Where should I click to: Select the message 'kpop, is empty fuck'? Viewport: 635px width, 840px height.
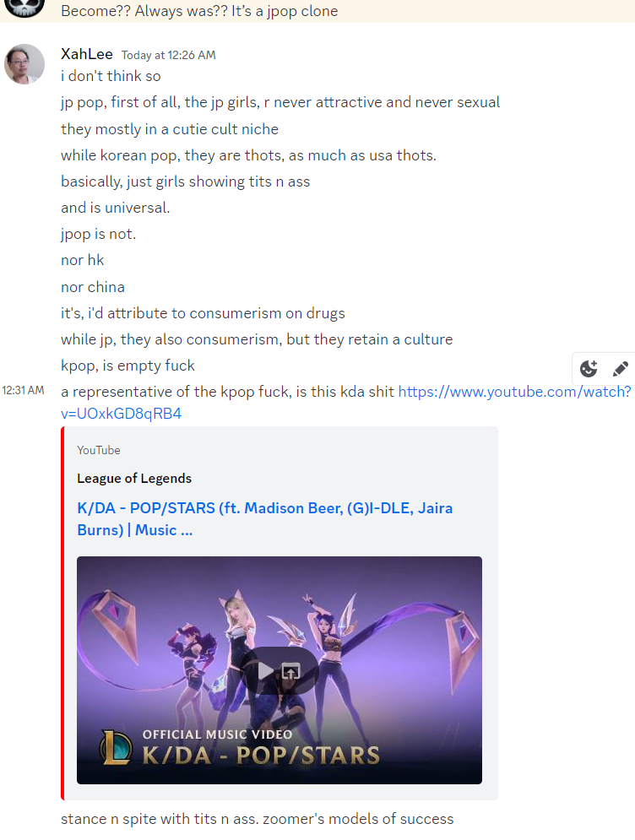click(128, 366)
